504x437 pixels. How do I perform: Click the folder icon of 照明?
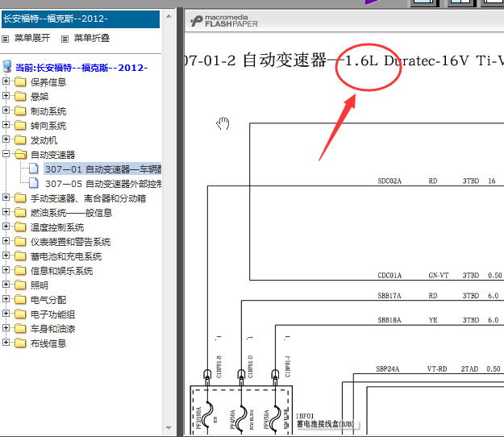pos(20,285)
